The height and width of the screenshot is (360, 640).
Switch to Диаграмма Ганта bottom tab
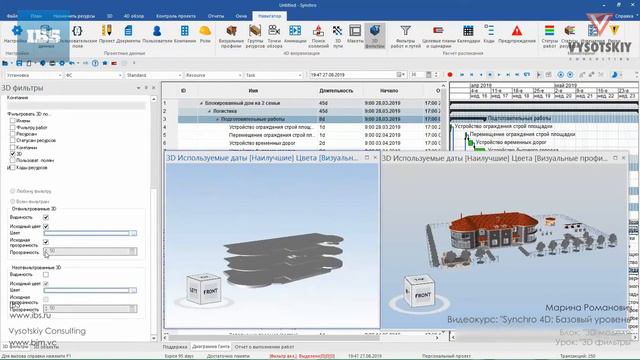click(211, 347)
